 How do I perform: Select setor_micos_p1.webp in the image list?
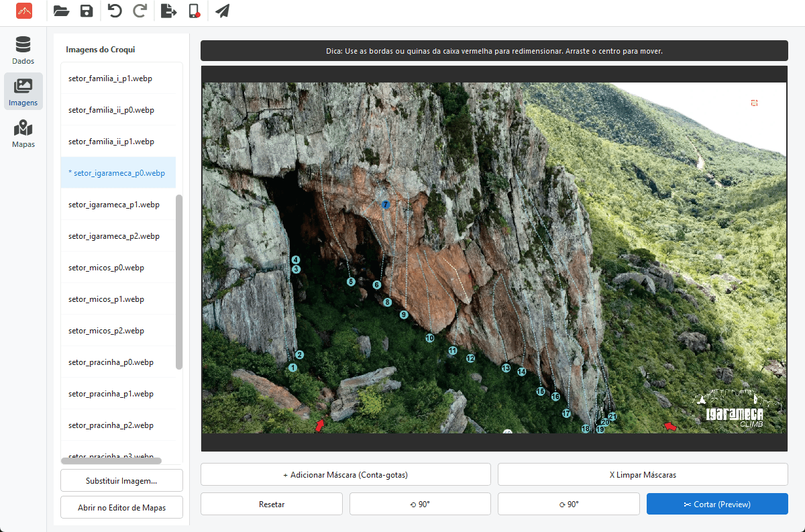click(x=118, y=299)
